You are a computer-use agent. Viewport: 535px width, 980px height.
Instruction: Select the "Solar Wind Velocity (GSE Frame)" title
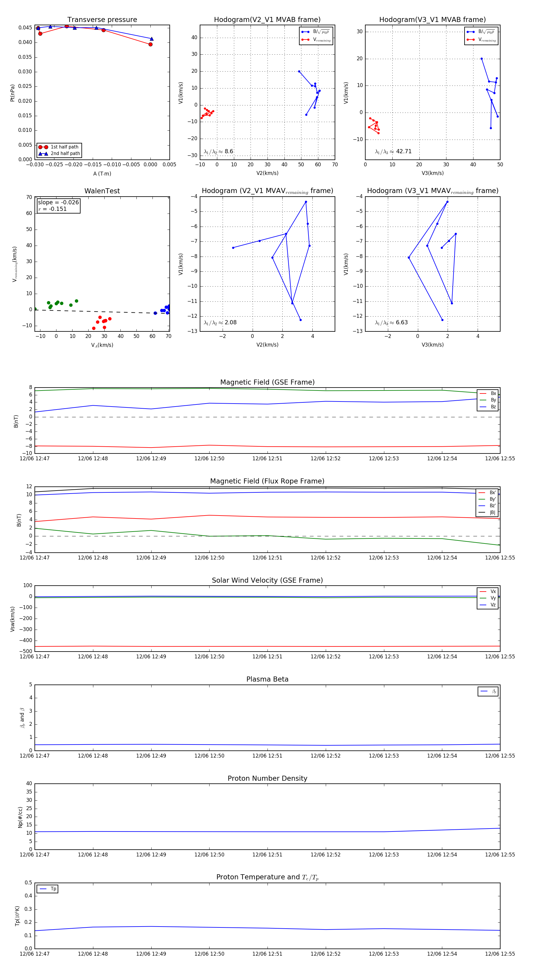point(267,580)
